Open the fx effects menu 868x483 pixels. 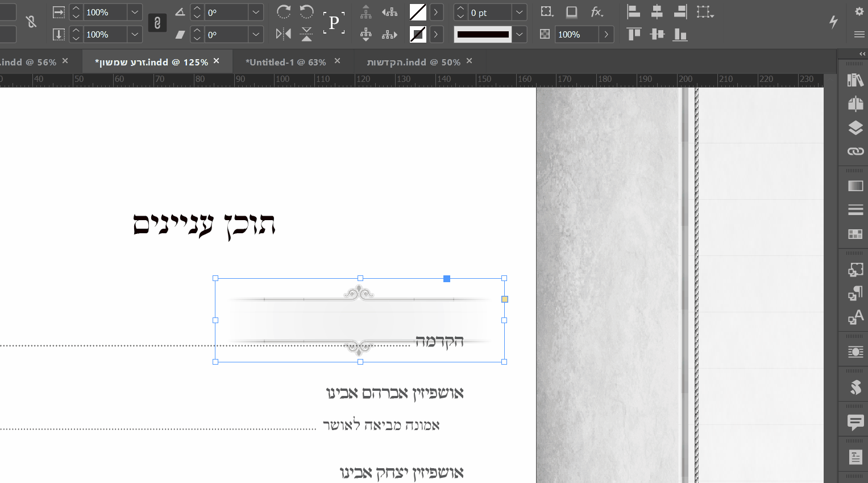click(x=597, y=12)
